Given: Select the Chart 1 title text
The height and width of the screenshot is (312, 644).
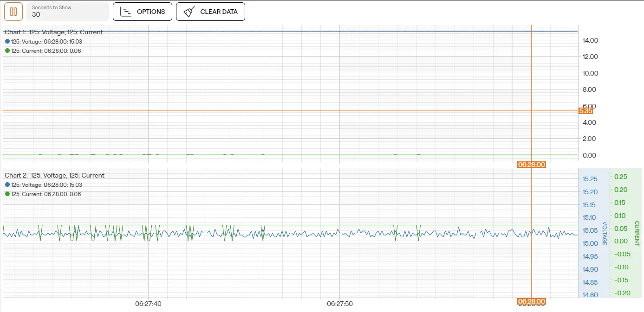Looking at the screenshot, I should (54, 32).
